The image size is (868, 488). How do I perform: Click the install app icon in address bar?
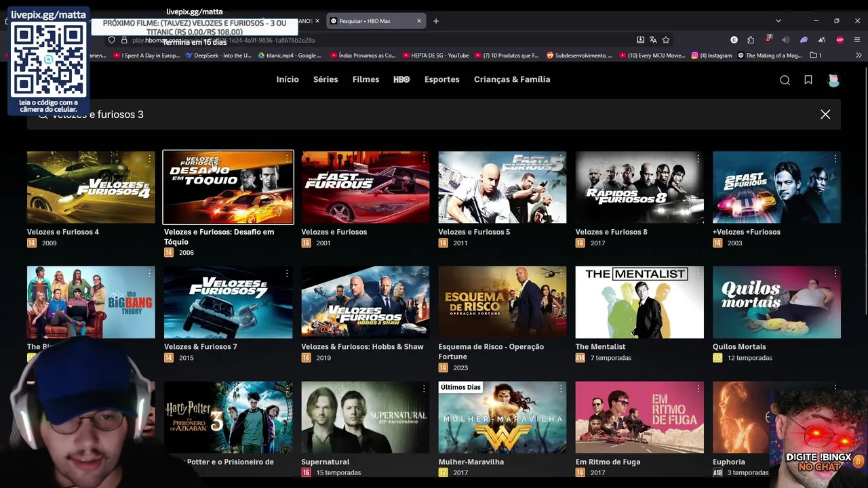(x=640, y=40)
